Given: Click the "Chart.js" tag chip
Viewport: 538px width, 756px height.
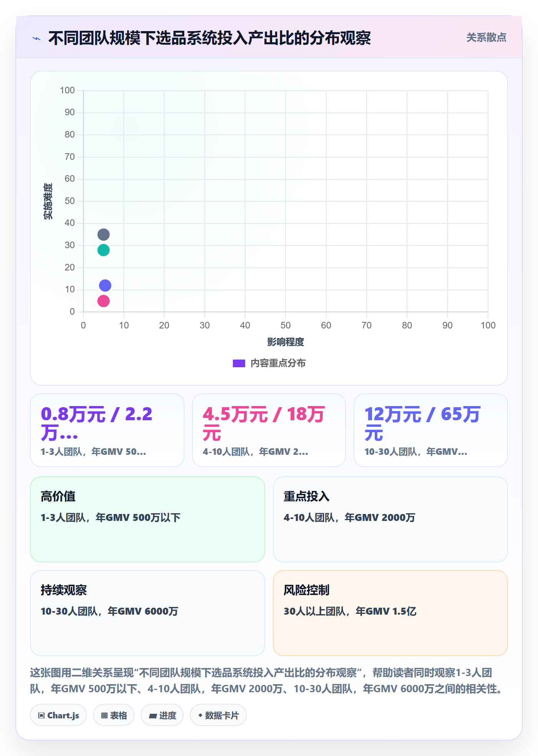Looking at the screenshot, I should (x=58, y=715).
